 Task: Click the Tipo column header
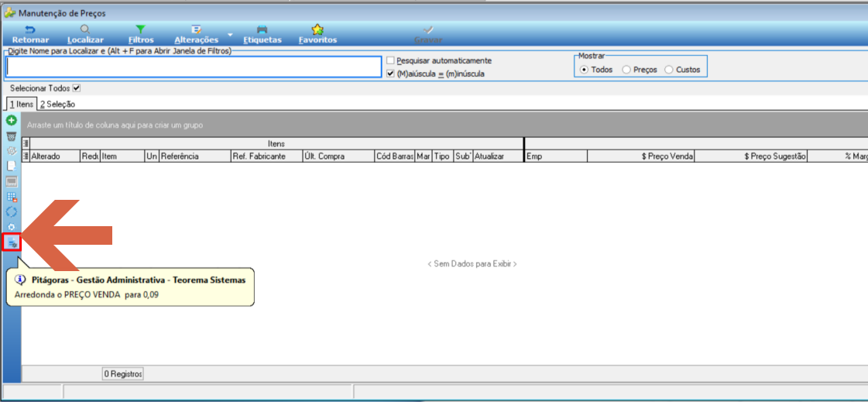pyautogui.click(x=442, y=156)
